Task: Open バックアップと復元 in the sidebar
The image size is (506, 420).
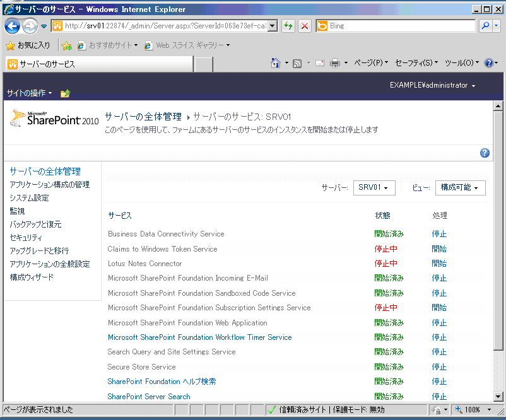Action: tap(35, 225)
